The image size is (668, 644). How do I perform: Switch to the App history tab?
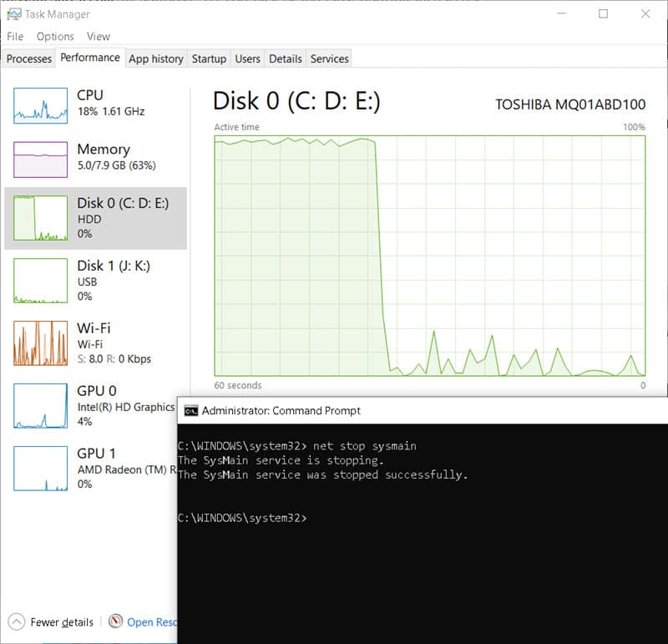[x=156, y=58]
